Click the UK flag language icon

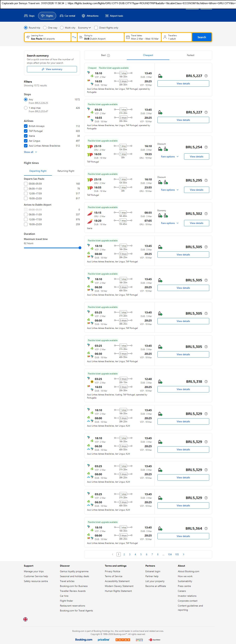pos(26,619)
